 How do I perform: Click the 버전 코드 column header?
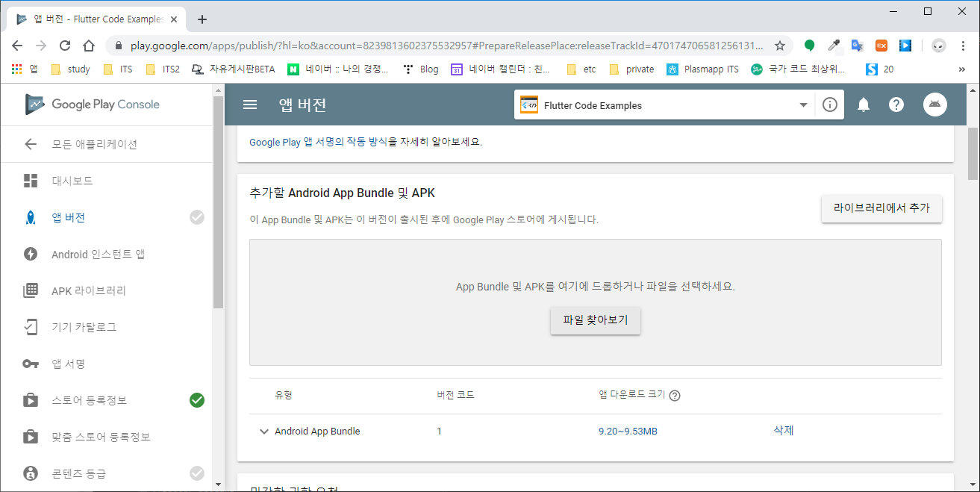[x=455, y=395]
